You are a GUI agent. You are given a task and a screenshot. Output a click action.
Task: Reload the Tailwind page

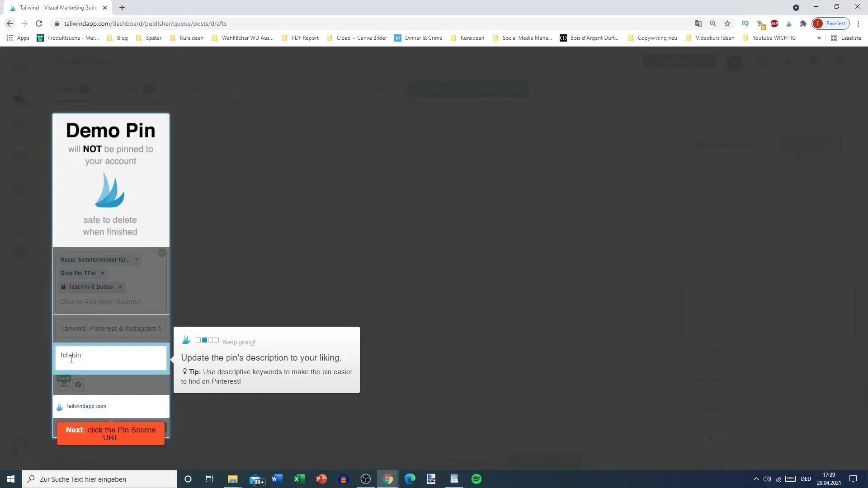[x=39, y=23]
